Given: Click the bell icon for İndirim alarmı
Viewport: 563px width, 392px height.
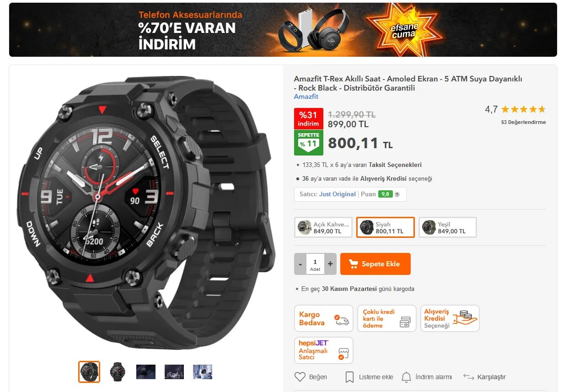Looking at the screenshot, I should click(406, 377).
